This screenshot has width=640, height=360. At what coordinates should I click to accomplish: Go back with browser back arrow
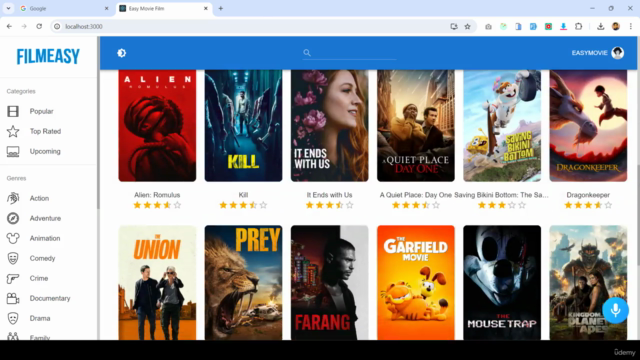coord(9,27)
